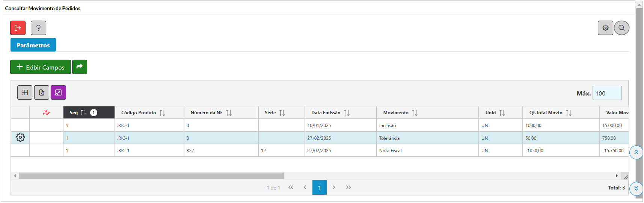Image resolution: width=644 pixels, height=203 pixels.
Task: Open help with the question mark button
Action: coord(38,28)
